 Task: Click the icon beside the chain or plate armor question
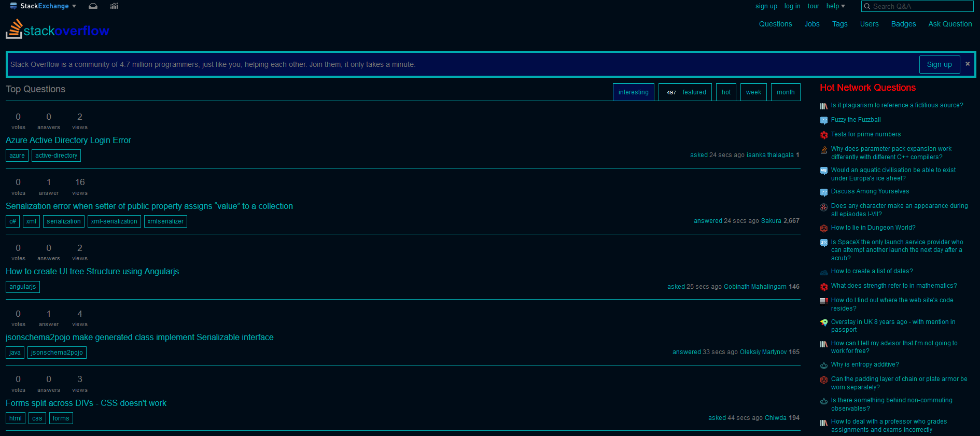coord(823,380)
